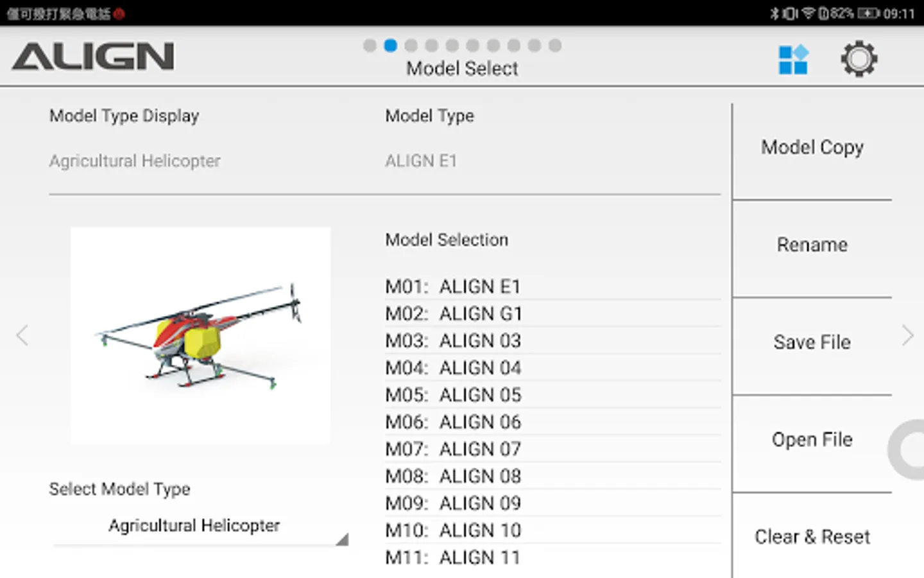Select model M05: ALIGN 05
The width and height of the screenshot is (924, 578).
[x=552, y=395]
